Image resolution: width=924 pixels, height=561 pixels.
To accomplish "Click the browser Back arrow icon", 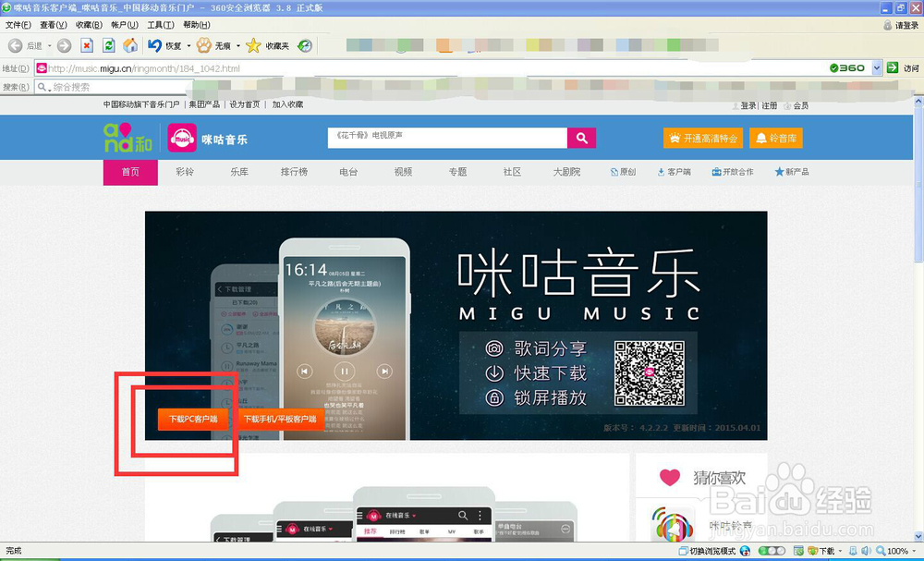I will click(16, 45).
